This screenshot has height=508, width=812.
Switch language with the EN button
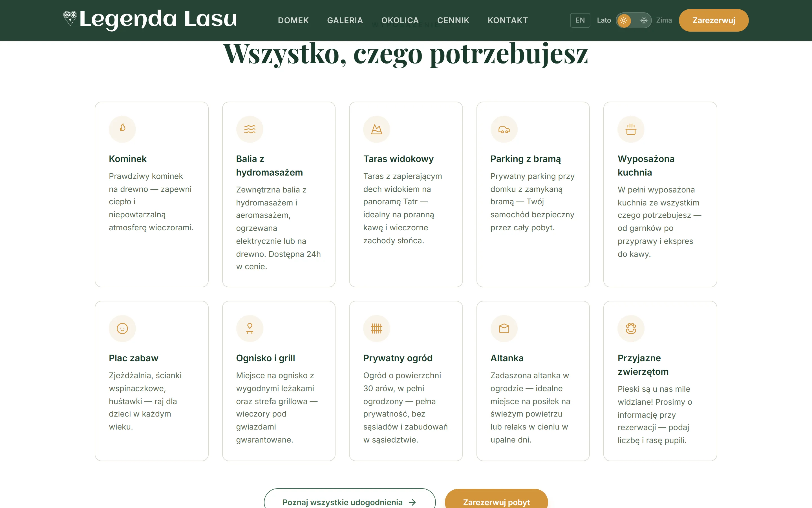pos(580,20)
